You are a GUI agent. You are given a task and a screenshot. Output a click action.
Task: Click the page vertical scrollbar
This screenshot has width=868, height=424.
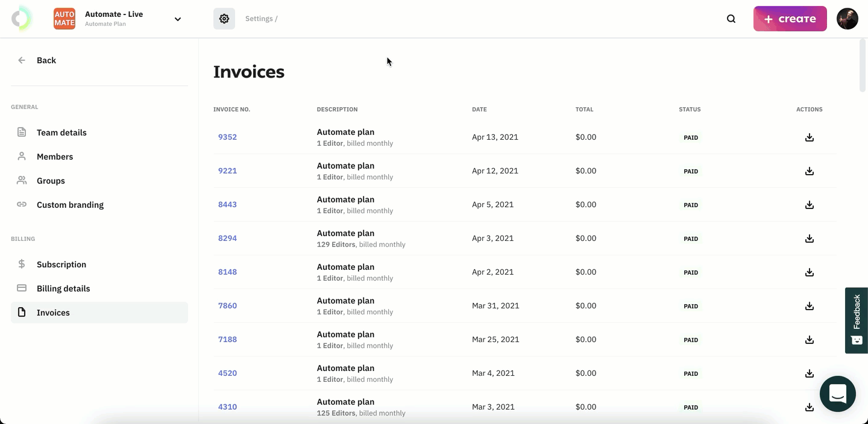click(863, 66)
